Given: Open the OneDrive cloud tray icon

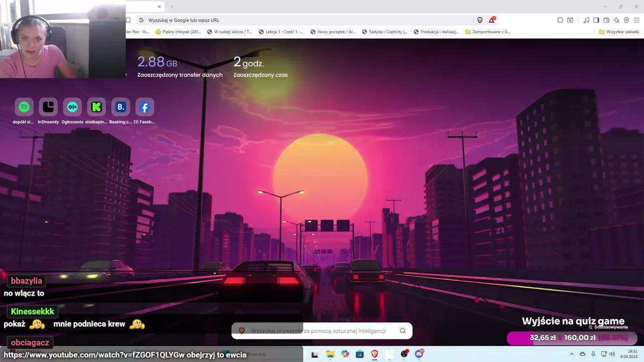Looking at the screenshot, I should (583, 354).
